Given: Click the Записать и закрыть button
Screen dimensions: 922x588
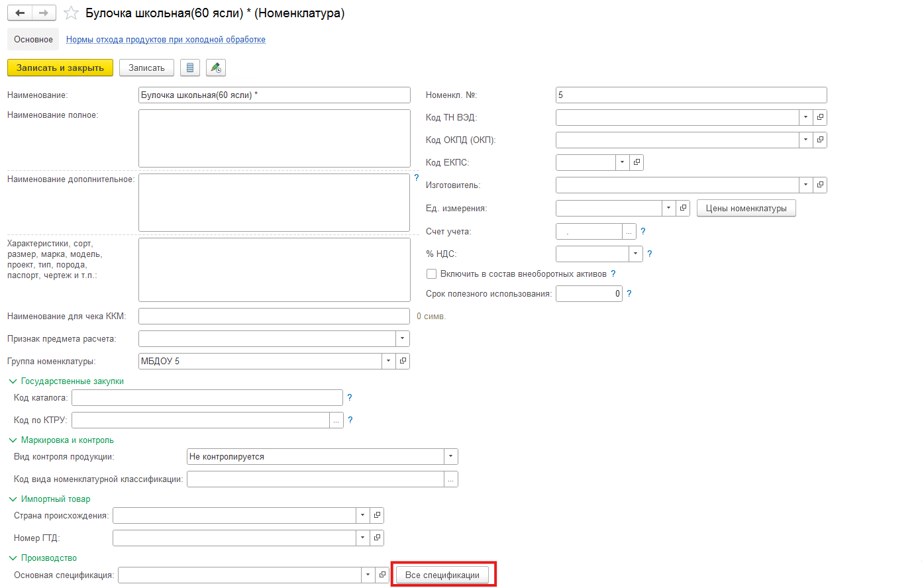Looking at the screenshot, I should (60, 68).
